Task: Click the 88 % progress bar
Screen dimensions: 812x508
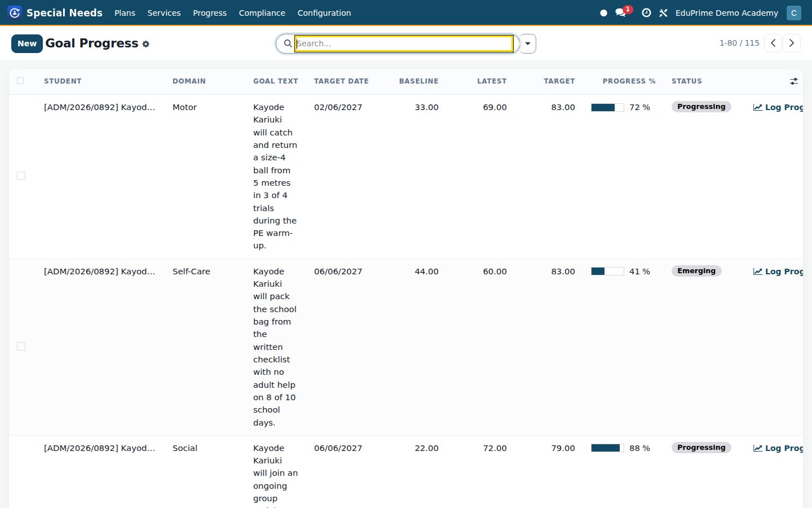Action: (607, 448)
